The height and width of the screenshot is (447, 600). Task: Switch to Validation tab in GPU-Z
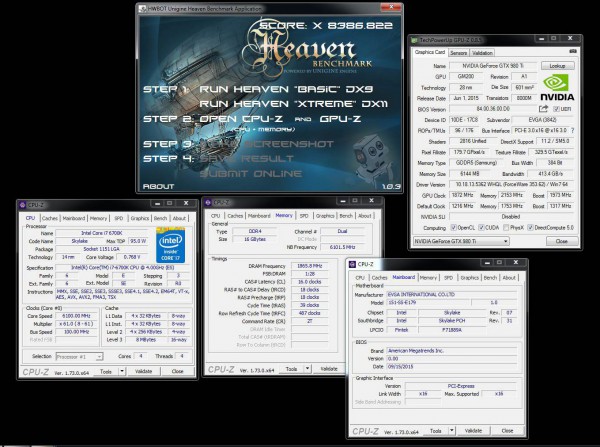pyautogui.click(x=482, y=53)
